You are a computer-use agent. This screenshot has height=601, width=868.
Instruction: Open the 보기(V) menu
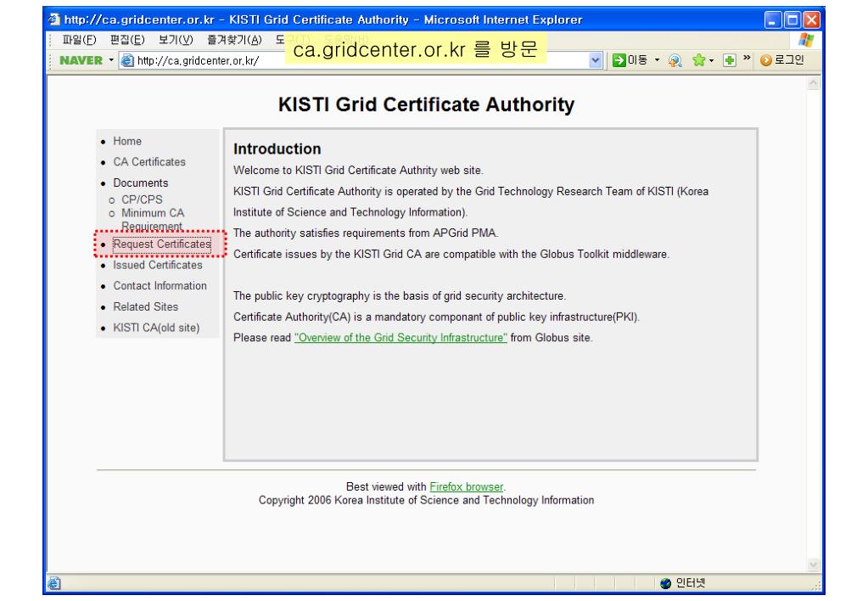click(176, 40)
